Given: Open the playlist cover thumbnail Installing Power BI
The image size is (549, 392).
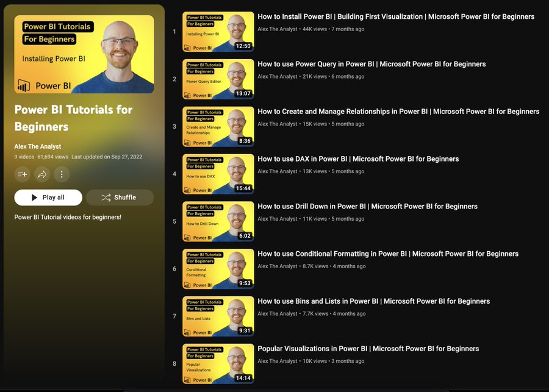Looking at the screenshot, I should pos(84,54).
